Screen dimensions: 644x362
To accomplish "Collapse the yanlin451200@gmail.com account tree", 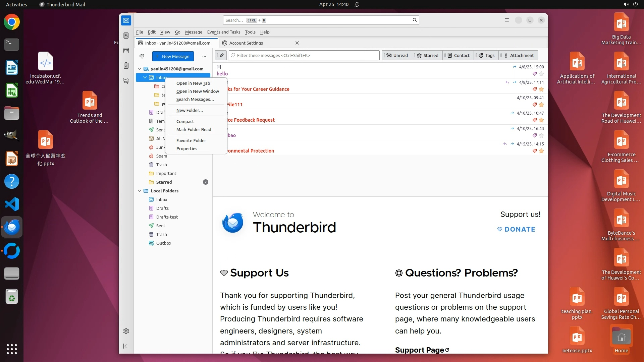I will pos(140,69).
